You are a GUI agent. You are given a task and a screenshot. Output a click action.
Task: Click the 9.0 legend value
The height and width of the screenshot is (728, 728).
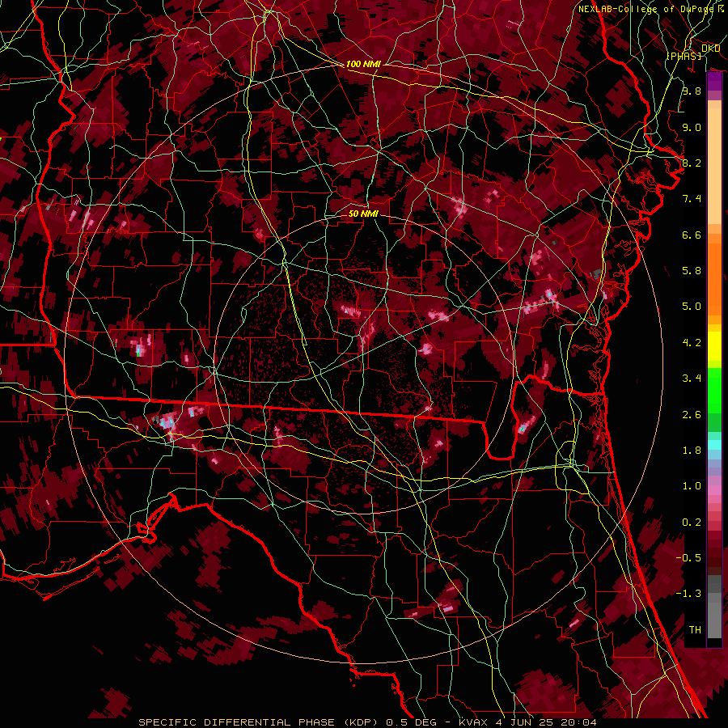tap(692, 127)
